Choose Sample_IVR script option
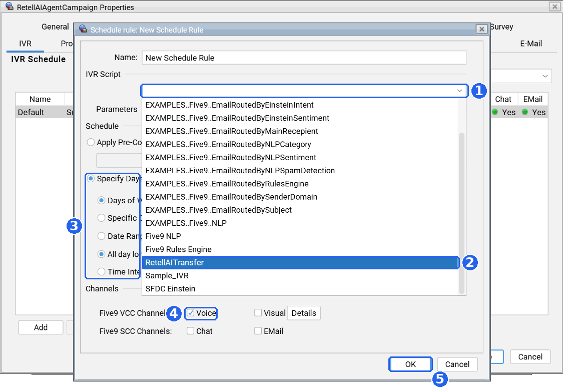This screenshot has height=392, width=563. tap(300, 275)
